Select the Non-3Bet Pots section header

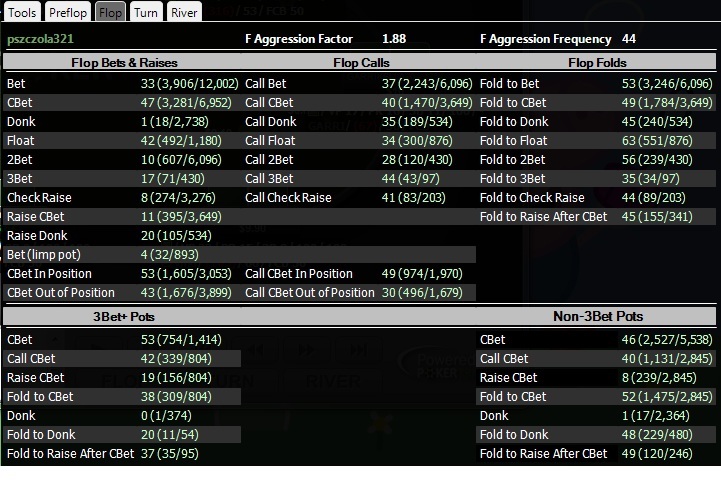[x=596, y=316]
